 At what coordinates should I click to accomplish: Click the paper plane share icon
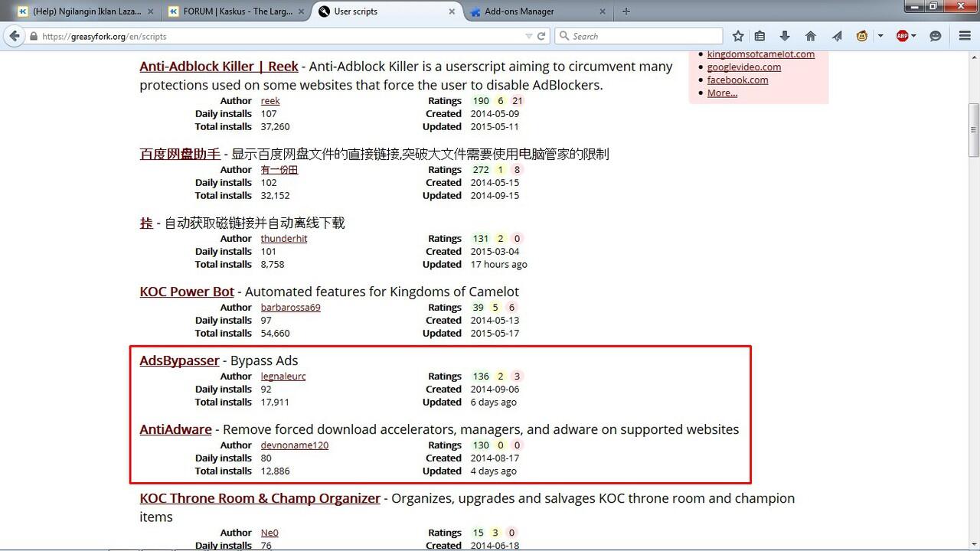coord(837,36)
